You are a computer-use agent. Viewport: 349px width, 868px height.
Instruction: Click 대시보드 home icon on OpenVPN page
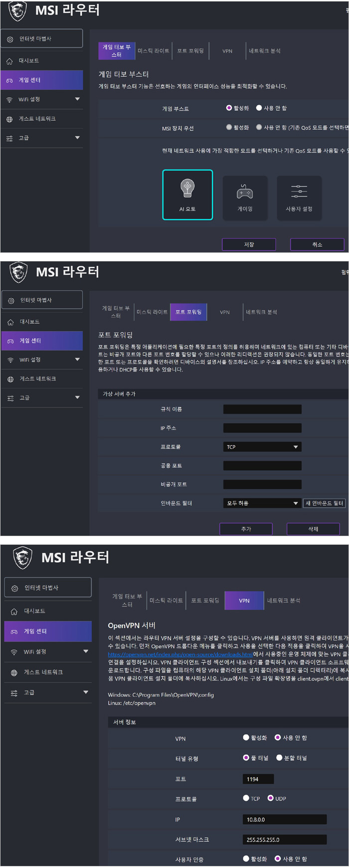14,612
